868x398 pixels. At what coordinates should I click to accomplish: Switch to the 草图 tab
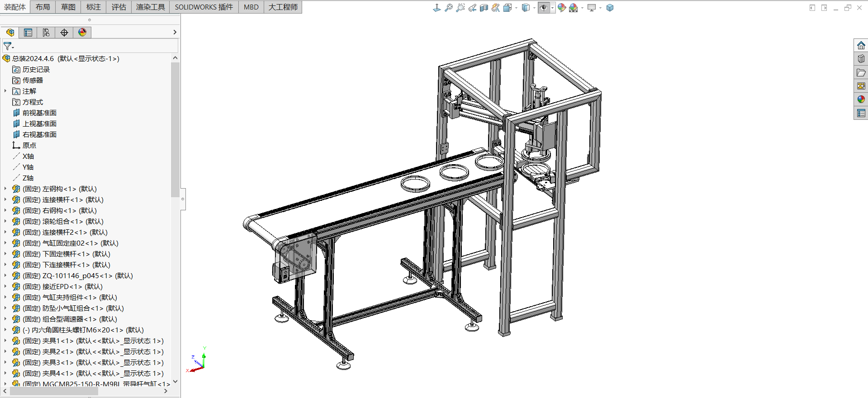pos(68,7)
